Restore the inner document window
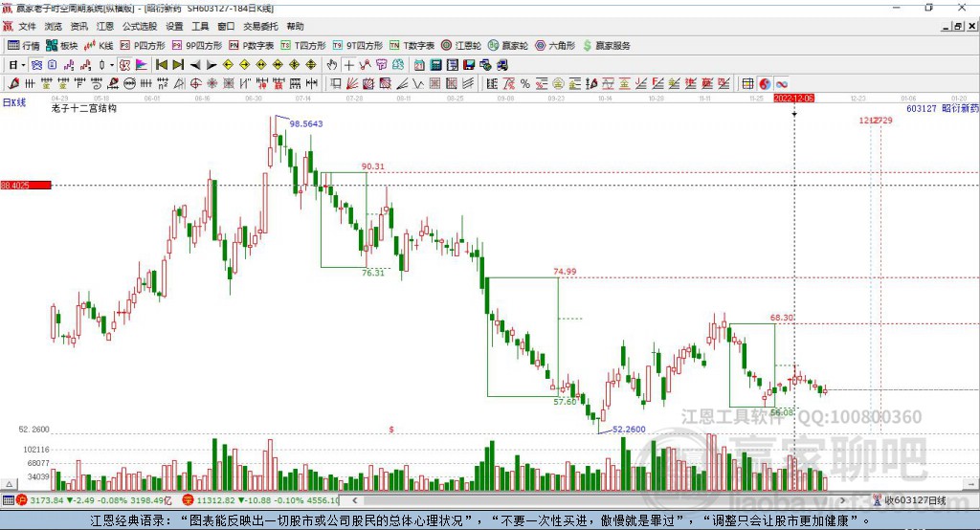This screenshot has height=530, width=980. point(958,26)
